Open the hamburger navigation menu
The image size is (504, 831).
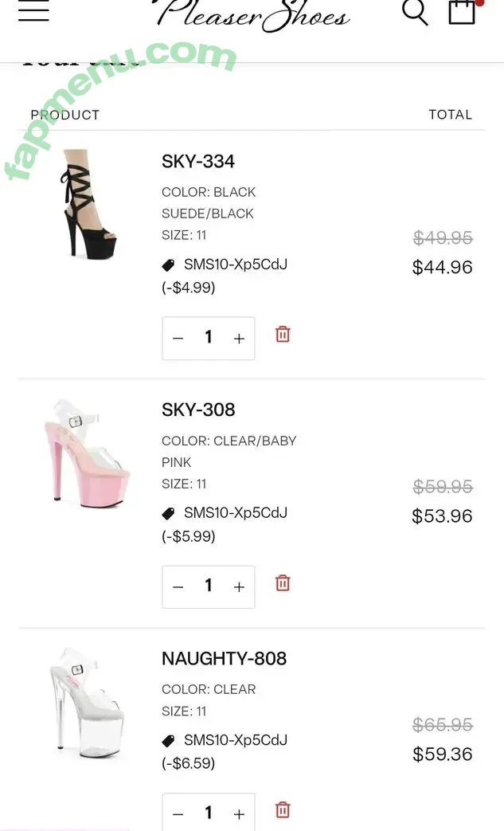click(x=33, y=11)
